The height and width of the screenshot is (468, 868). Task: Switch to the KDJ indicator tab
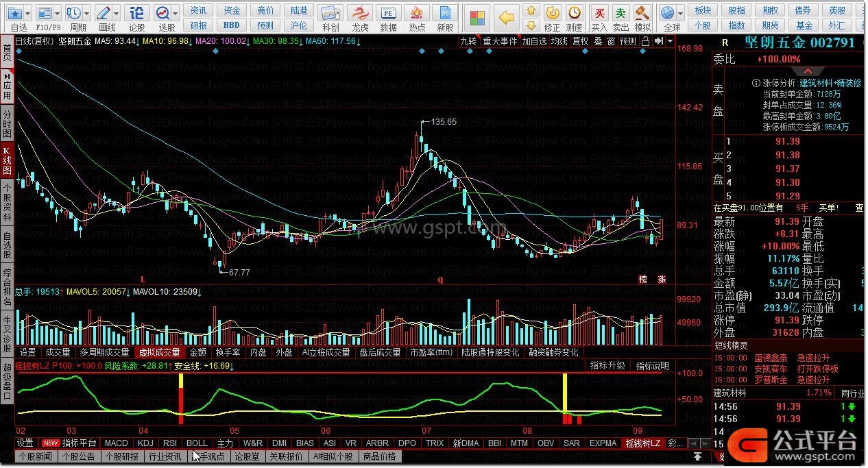[x=145, y=443]
